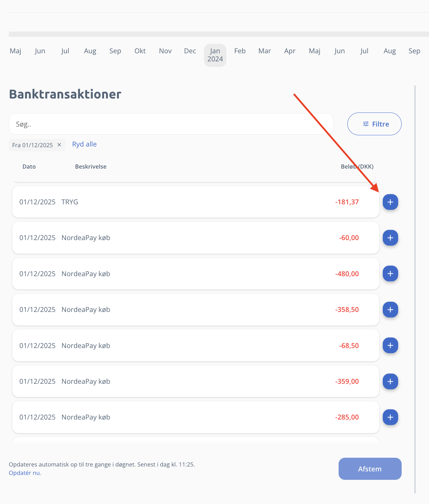Screen dimensions: 429x504
Task: Remove the Fra 01/12/2025 filter chip
Action: tap(59, 145)
